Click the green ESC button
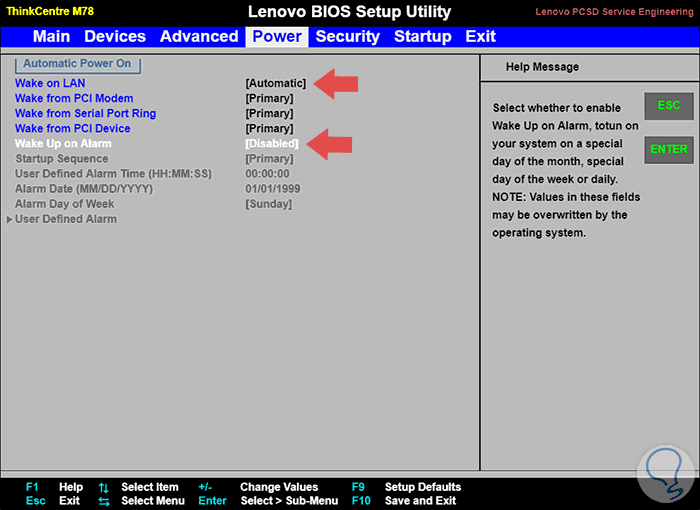The height and width of the screenshot is (510, 700). pyautogui.click(x=669, y=105)
